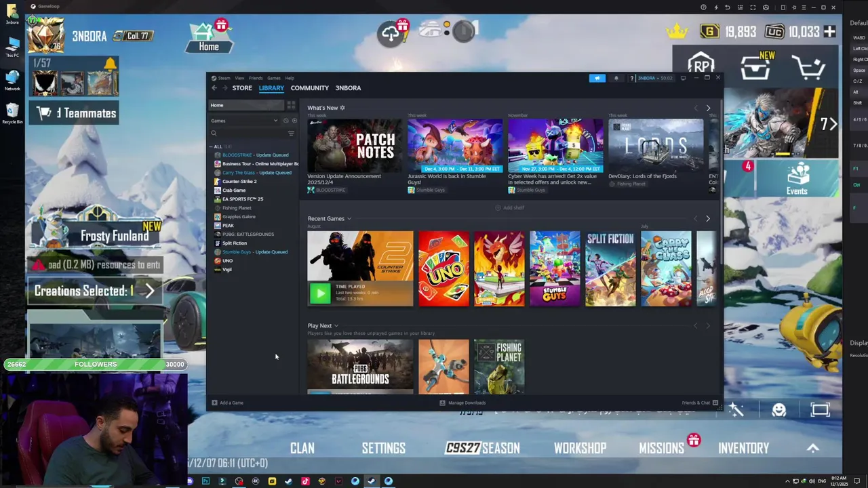Expand Creations Selected with right arrow
The image size is (868, 488).
click(150, 291)
